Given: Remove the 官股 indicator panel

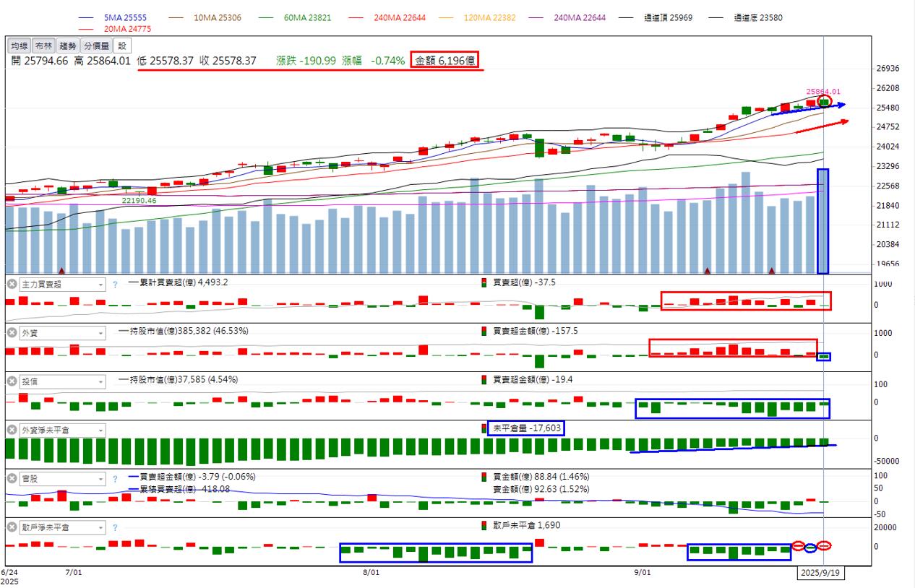Looking at the screenshot, I should click(x=12, y=479).
